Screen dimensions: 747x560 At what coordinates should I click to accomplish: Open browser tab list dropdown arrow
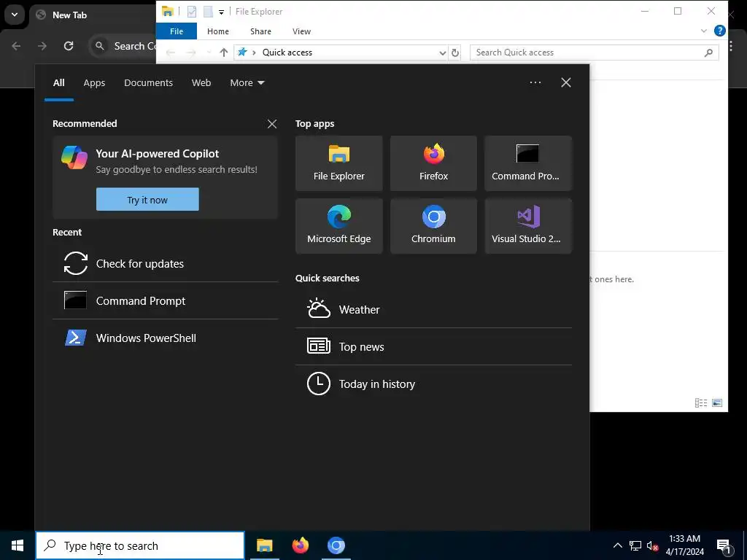[15, 15]
